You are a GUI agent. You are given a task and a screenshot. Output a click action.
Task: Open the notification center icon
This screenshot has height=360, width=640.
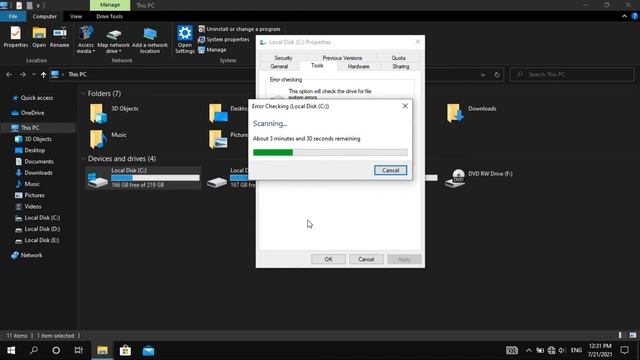click(624, 350)
